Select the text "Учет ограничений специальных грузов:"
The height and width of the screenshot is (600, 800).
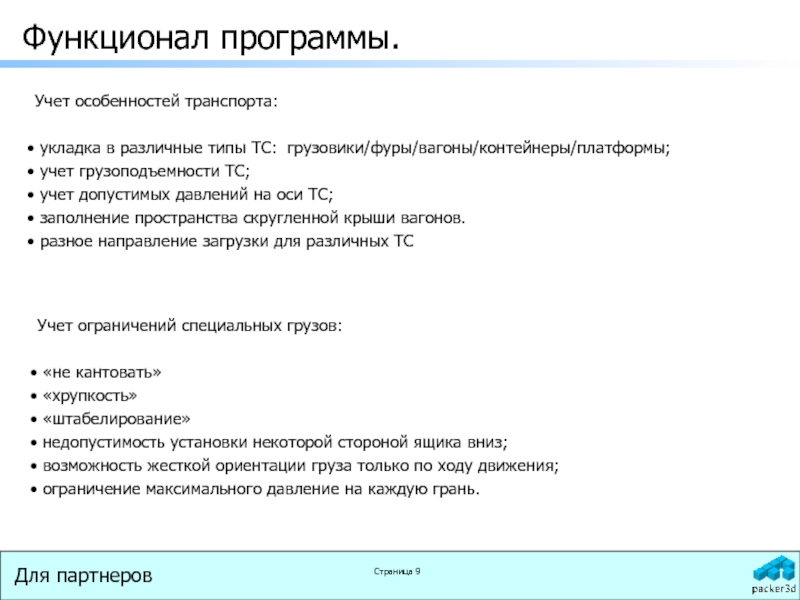(189, 326)
